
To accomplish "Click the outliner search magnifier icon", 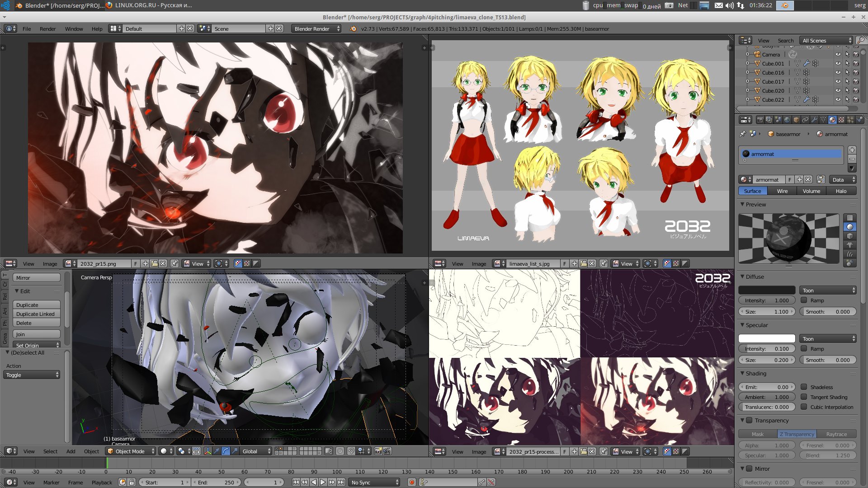I will click(x=861, y=40).
